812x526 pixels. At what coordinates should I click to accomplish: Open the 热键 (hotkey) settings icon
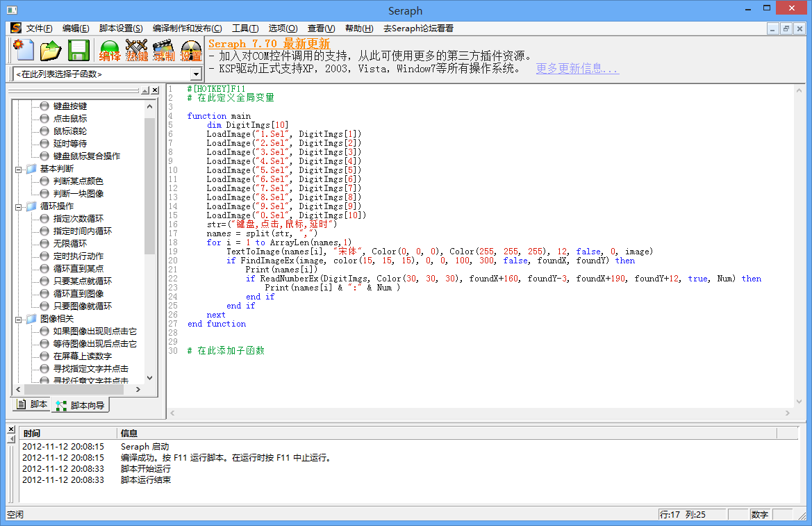click(136, 51)
